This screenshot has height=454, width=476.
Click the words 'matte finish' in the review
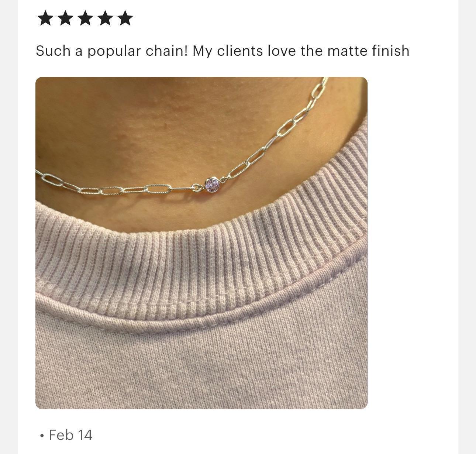pyautogui.click(x=368, y=51)
